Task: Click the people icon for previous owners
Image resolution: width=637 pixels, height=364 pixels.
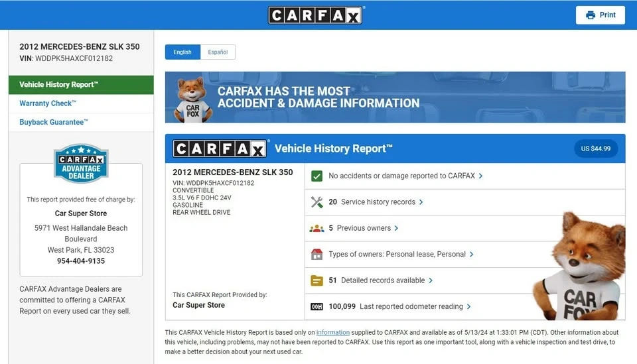Action: coord(317,229)
